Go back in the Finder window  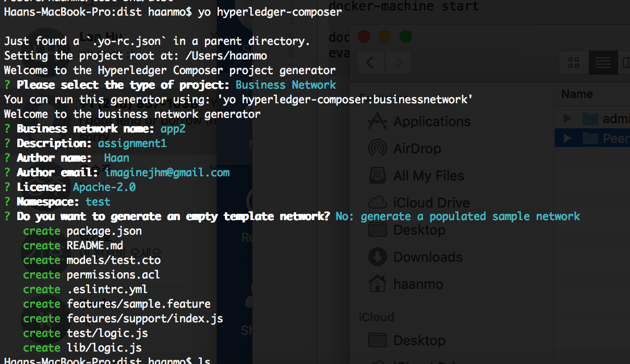[x=371, y=63]
